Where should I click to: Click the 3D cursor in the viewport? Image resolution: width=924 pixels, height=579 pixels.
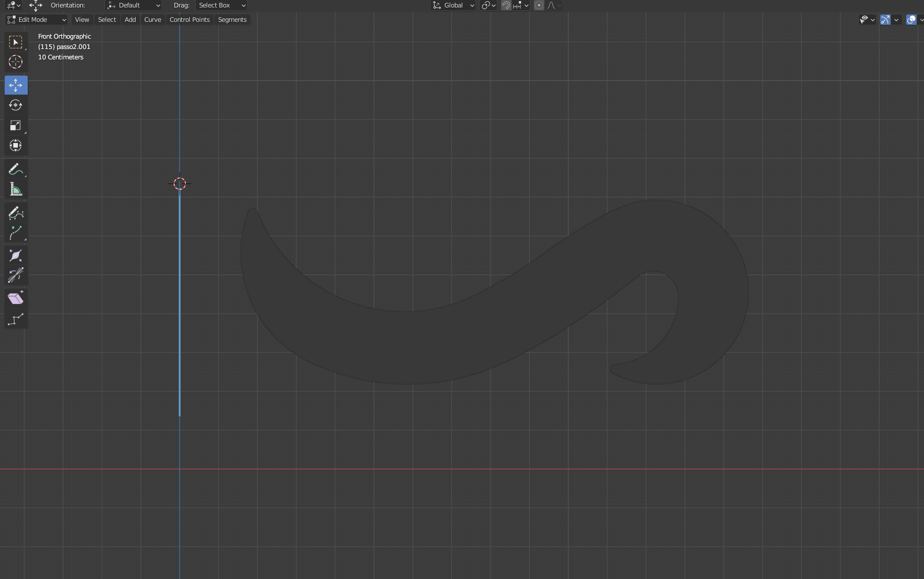(x=179, y=183)
